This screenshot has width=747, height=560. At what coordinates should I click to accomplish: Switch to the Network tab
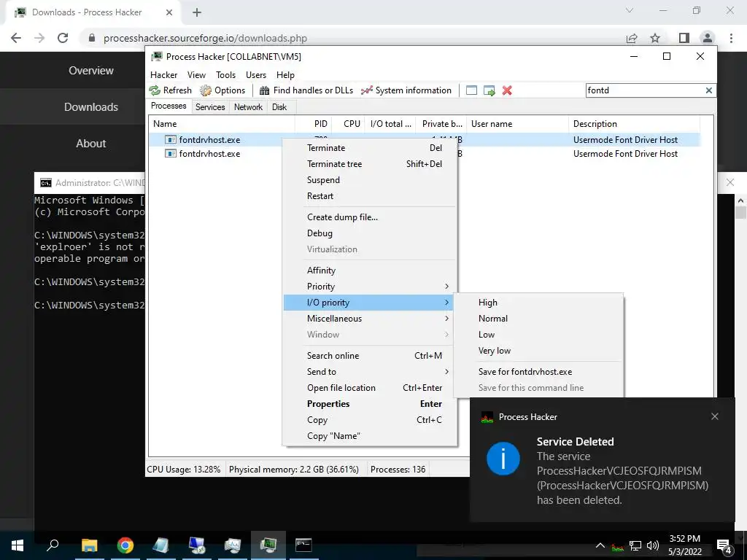coord(248,107)
